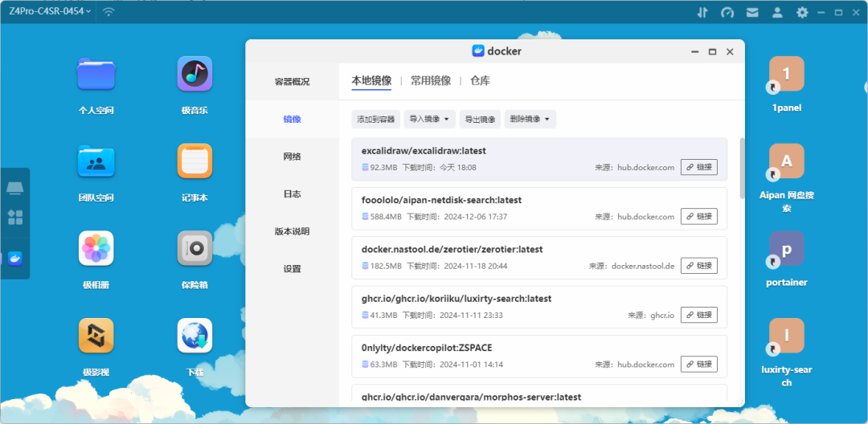The height and width of the screenshot is (424, 868).
Task: Click the 下载时间：今天 18:08 text
Action: click(x=439, y=168)
